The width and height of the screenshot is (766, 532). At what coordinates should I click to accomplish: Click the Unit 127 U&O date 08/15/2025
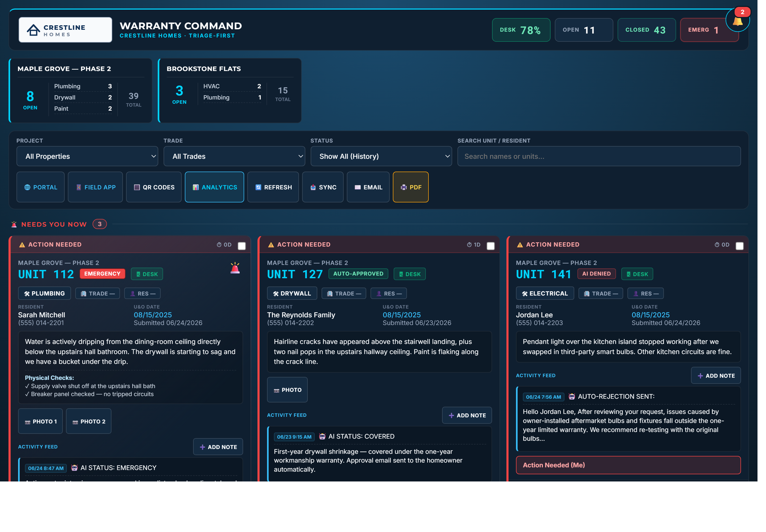(401, 315)
